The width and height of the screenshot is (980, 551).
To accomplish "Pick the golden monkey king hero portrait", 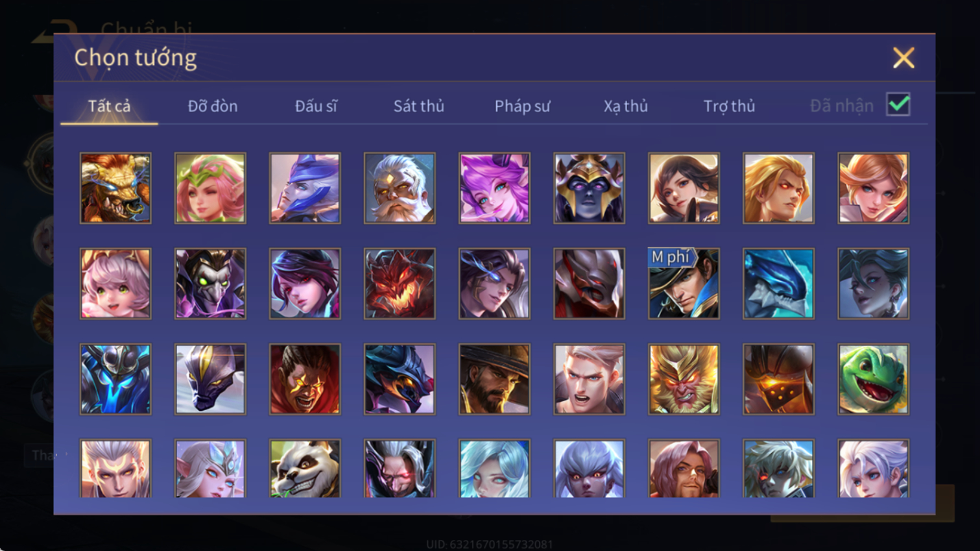I will (684, 379).
